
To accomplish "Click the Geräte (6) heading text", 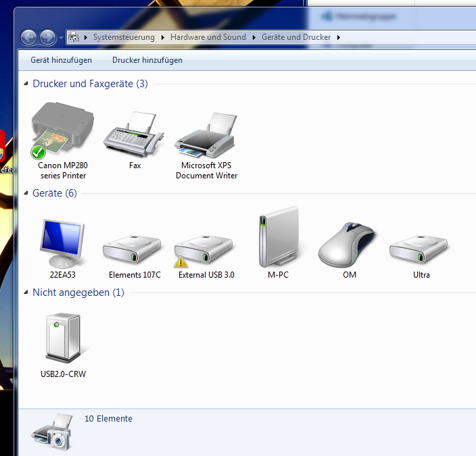I will (x=55, y=193).
